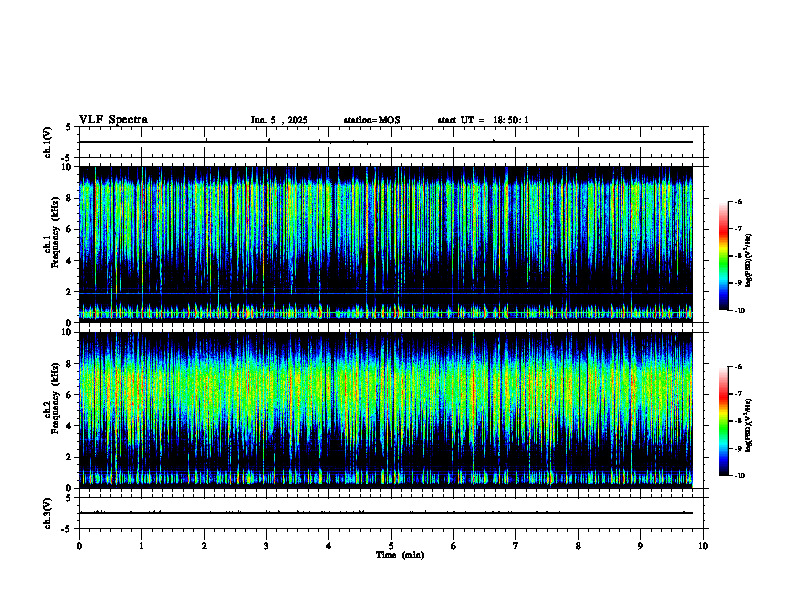792x612 pixels.
Task: Click time axis tick label "5"
Action: click(391, 546)
